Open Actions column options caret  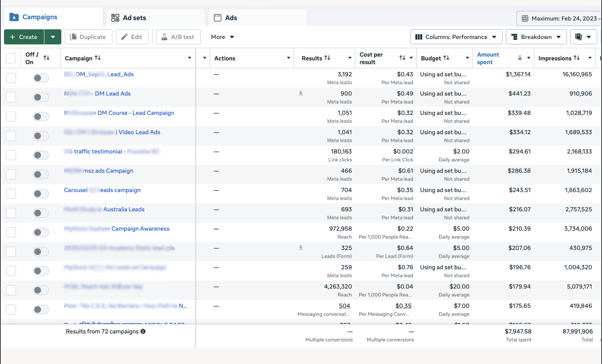point(289,58)
